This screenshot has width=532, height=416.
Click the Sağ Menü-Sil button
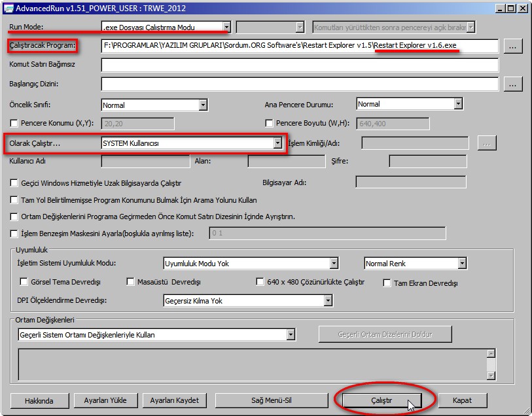tap(272, 400)
